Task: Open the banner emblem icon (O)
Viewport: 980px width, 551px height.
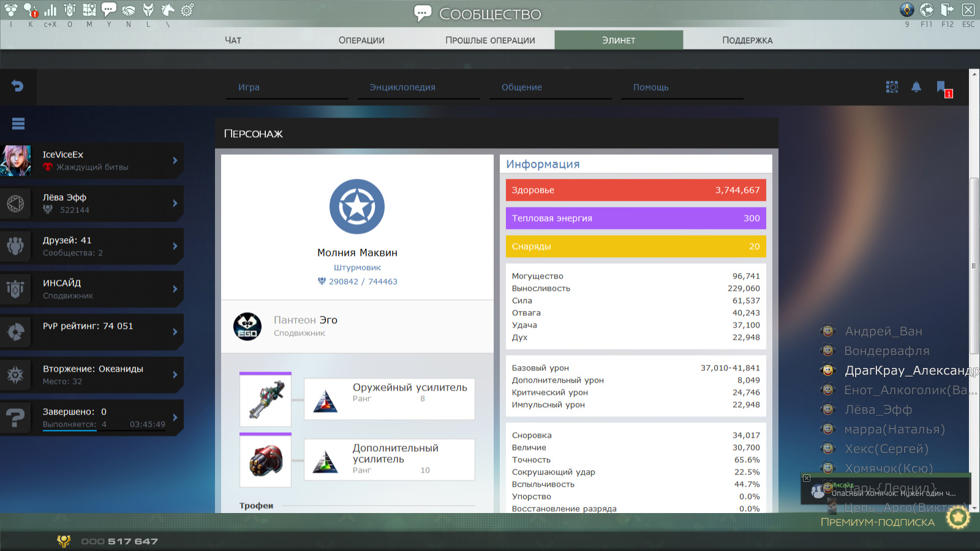Action: 70,10
